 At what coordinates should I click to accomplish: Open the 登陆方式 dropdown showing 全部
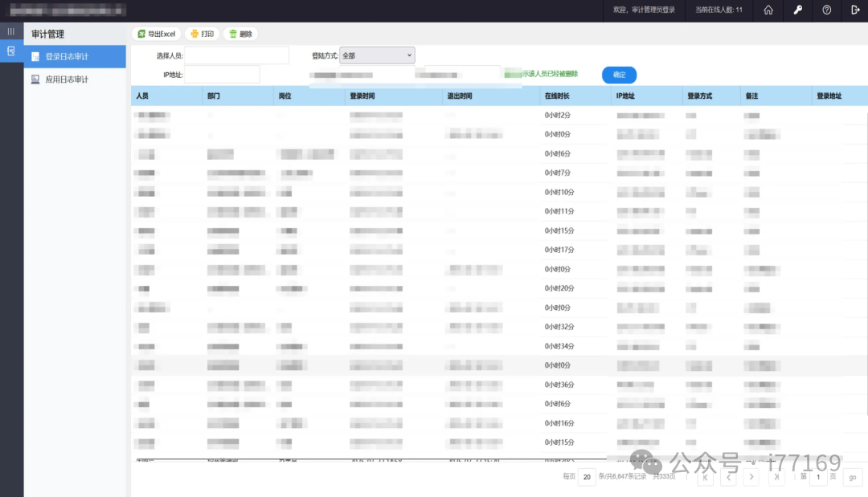pyautogui.click(x=377, y=55)
